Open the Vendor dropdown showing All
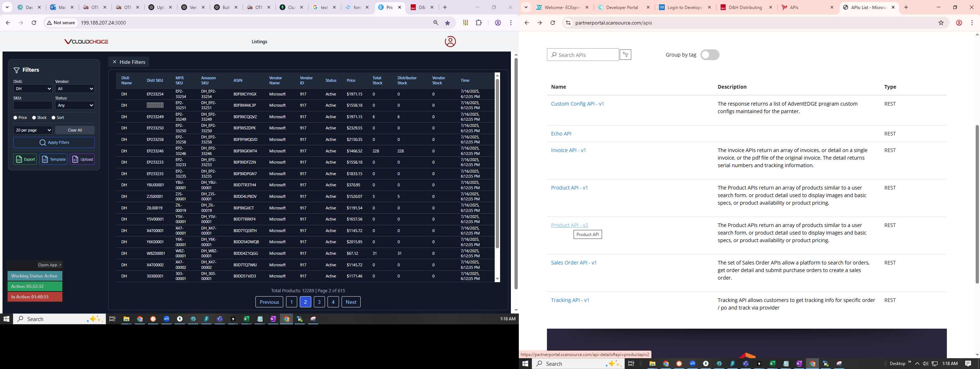Image resolution: width=980 pixels, height=369 pixels. click(75, 89)
